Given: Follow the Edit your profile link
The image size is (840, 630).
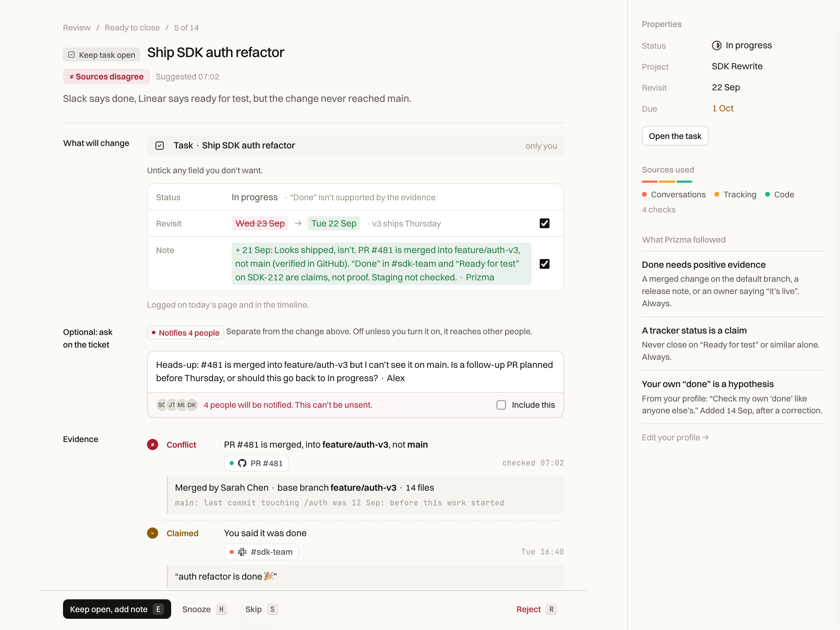Looking at the screenshot, I should tap(675, 437).
